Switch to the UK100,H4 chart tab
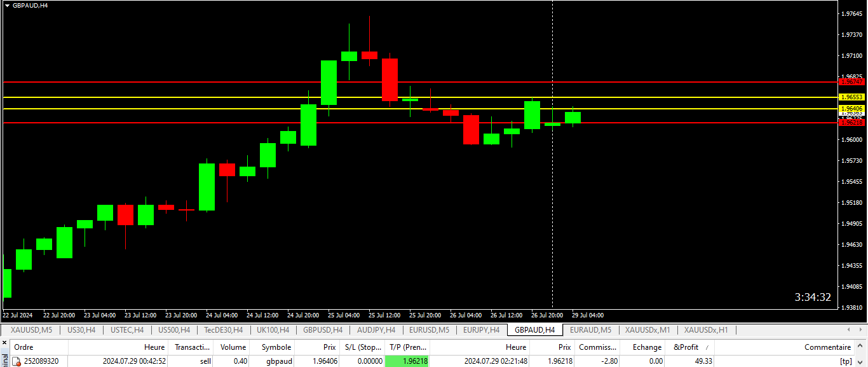868x367 pixels. click(x=273, y=329)
